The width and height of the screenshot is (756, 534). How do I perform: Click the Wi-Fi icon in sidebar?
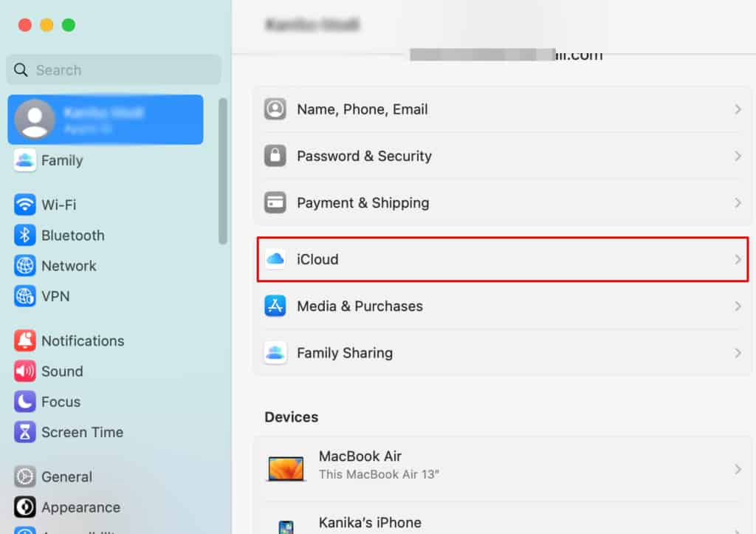24,205
